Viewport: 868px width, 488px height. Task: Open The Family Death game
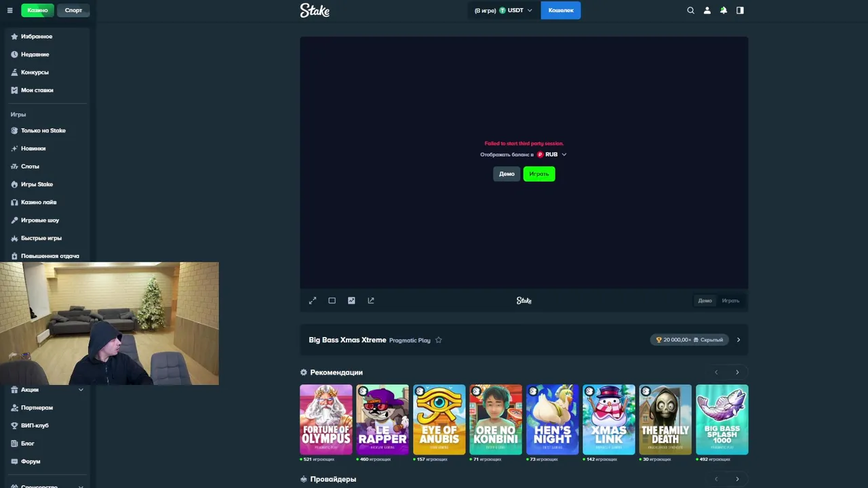tap(665, 420)
